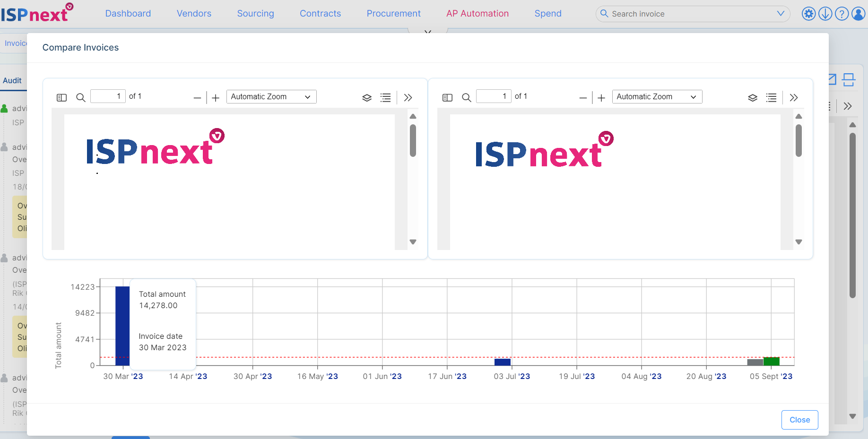Zoom in in left PDF viewer
The width and height of the screenshot is (868, 439).
click(x=216, y=98)
